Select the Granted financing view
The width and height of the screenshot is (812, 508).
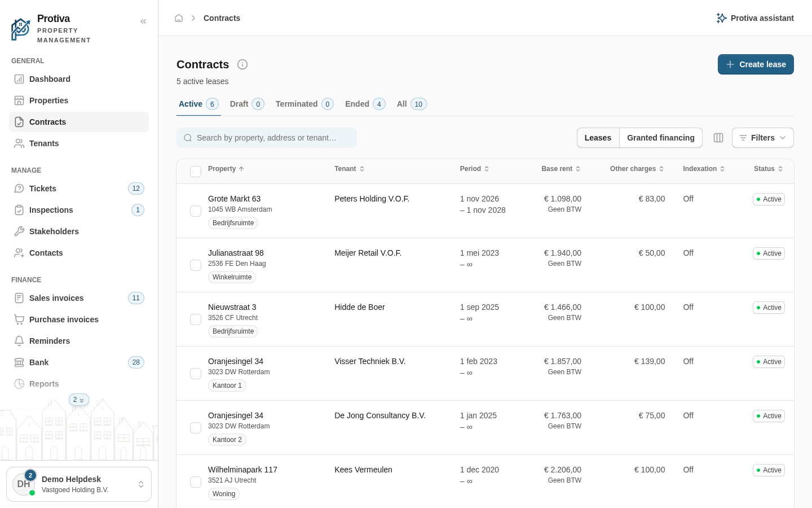point(661,138)
